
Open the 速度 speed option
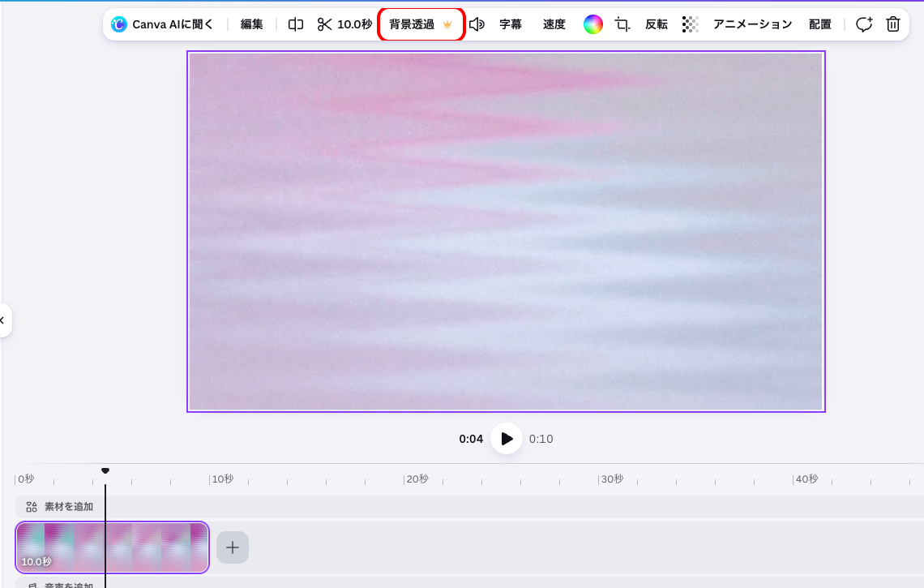tap(554, 24)
